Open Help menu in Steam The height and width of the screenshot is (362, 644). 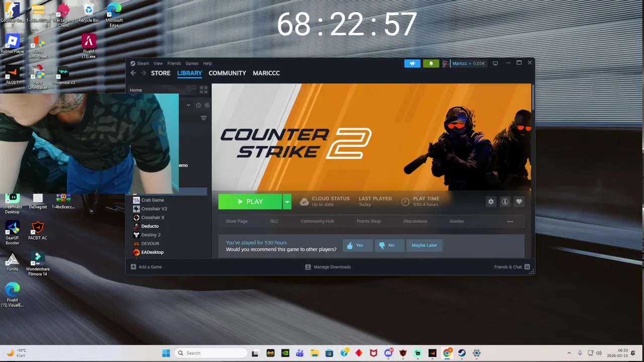[x=207, y=63]
